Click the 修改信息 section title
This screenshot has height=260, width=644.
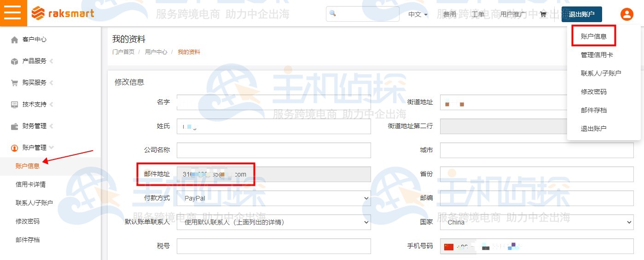click(x=129, y=83)
